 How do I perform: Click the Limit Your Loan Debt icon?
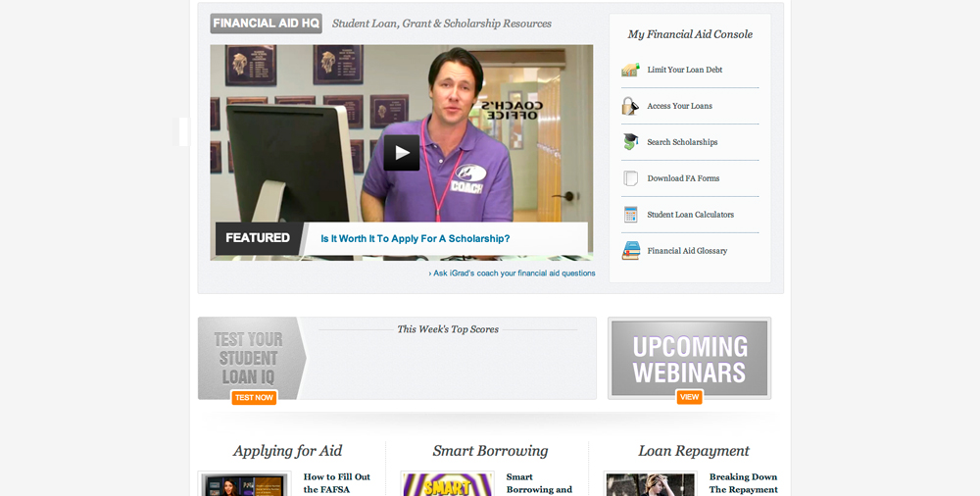(630, 70)
